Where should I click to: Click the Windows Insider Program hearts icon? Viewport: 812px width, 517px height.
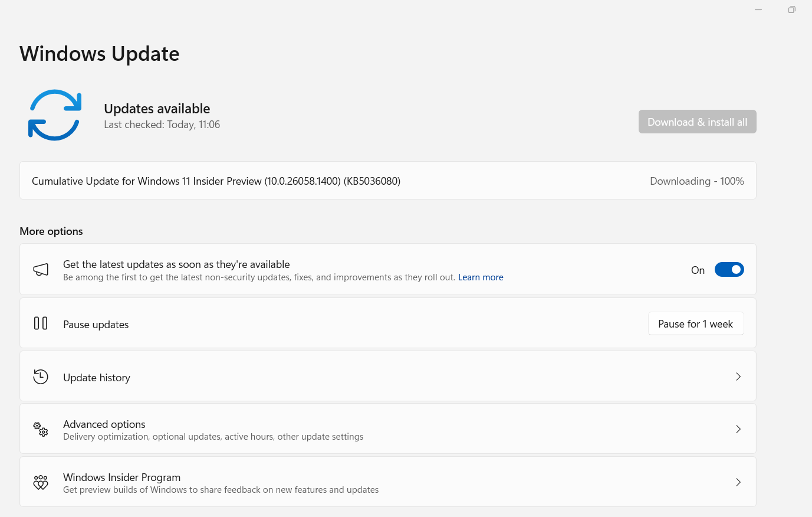40,482
